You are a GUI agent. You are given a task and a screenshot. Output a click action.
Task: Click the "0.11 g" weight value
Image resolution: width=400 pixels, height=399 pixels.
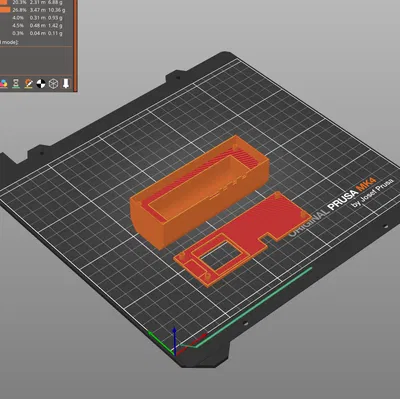click(x=55, y=33)
